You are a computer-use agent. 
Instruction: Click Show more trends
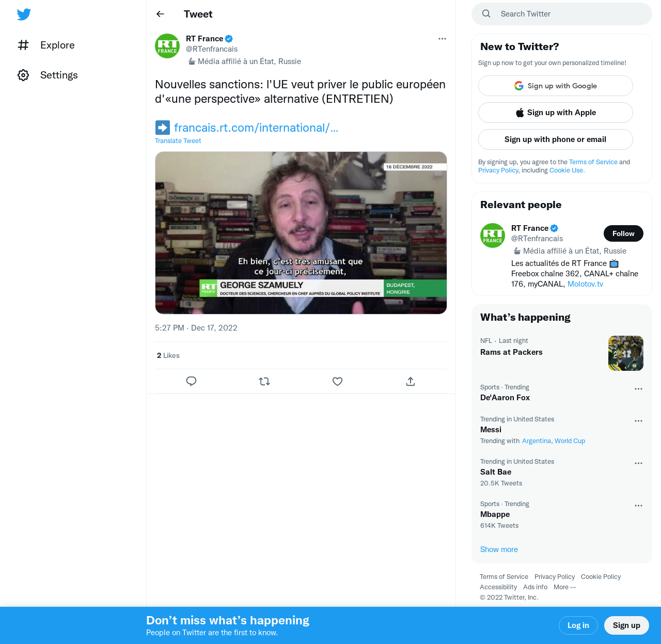pos(499,549)
